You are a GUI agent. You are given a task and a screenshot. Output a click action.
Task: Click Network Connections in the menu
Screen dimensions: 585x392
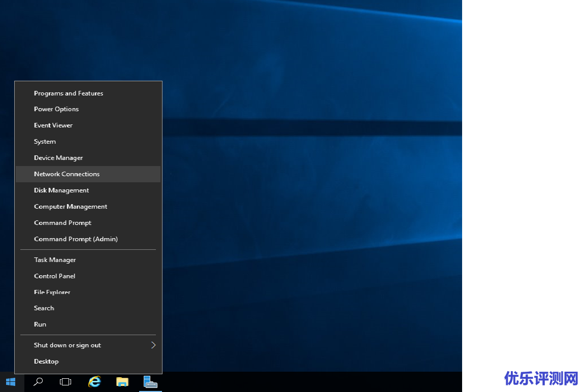[x=67, y=174]
